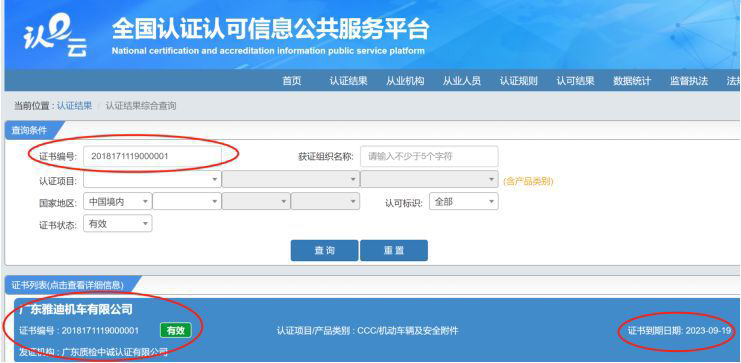Open the 认可结果 navigation item

click(x=575, y=81)
